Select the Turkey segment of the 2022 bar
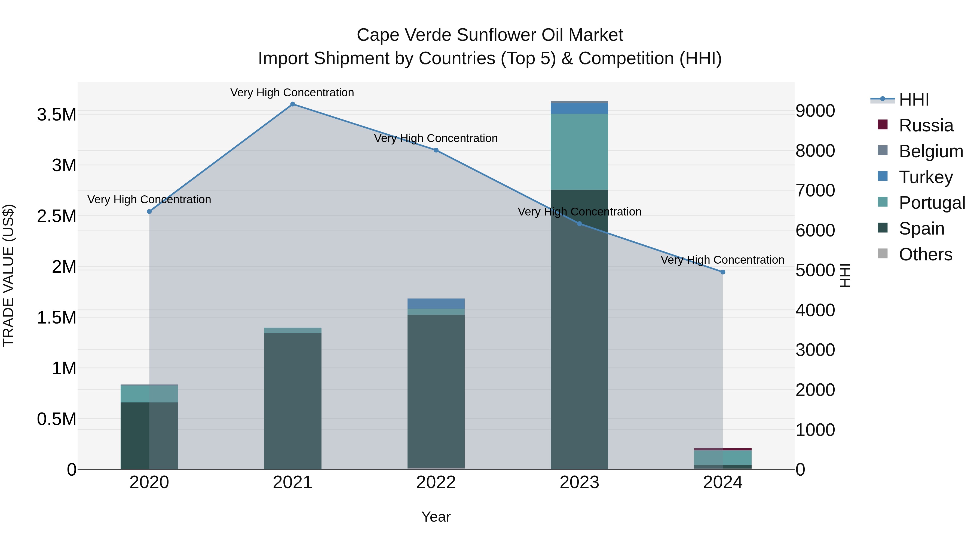The image size is (980, 551). (436, 304)
